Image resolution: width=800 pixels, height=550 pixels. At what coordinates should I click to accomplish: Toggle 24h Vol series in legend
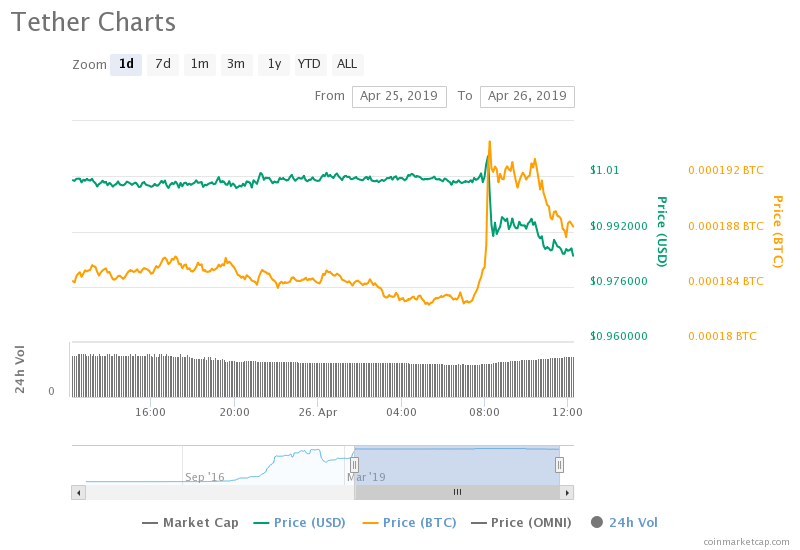(x=624, y=522)
